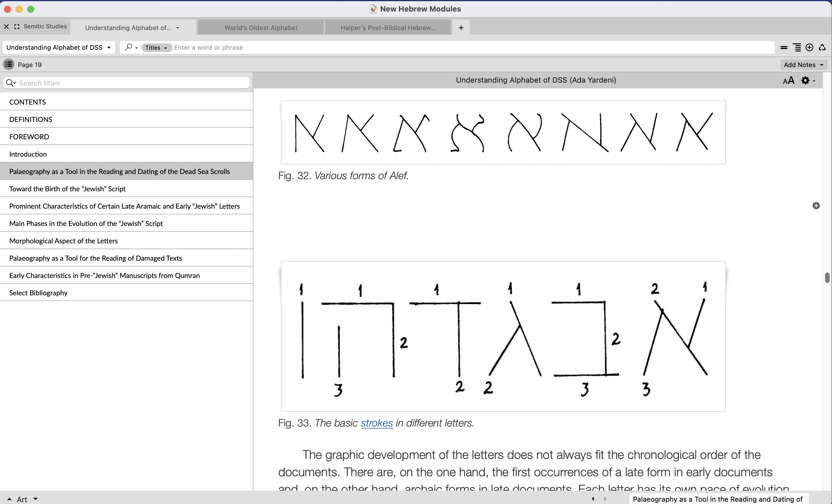Add a new tab with plus button
832x504 pixels.
click(x=461, y=28)
